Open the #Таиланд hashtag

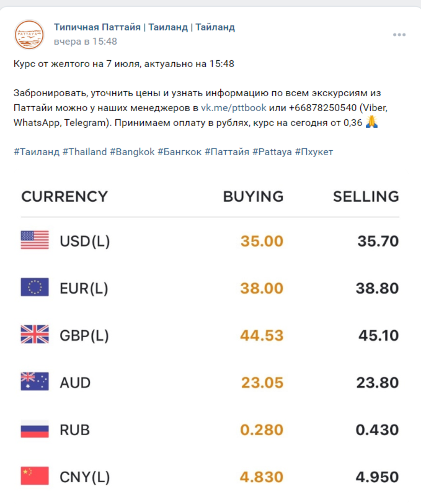coord(37,151)
